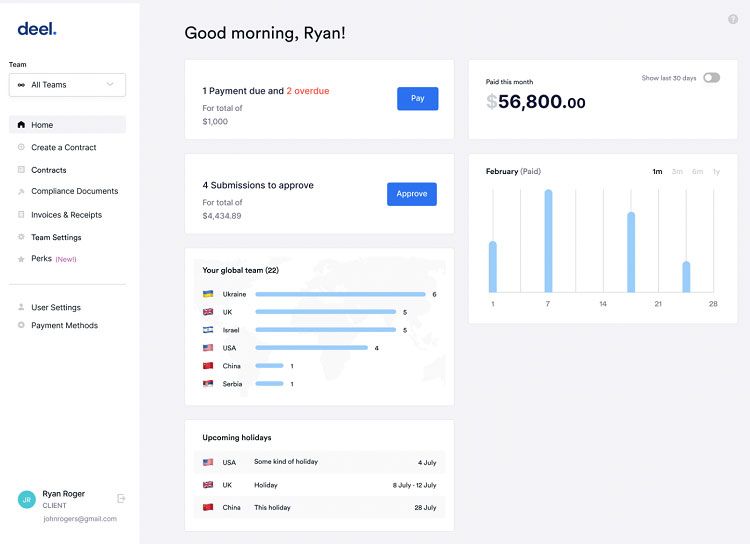
Task: Click the Some kind of holiday row text
Action: pos(286,462)
